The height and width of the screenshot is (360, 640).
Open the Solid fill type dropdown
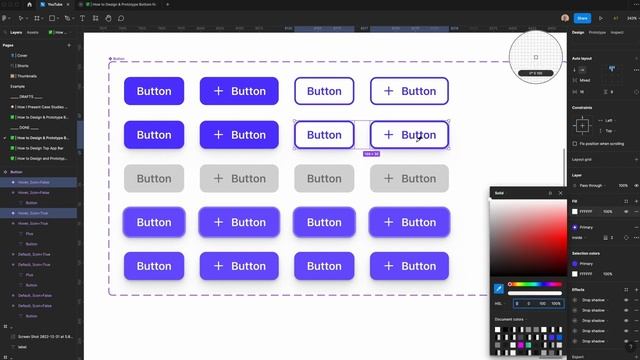coord(500,193)
